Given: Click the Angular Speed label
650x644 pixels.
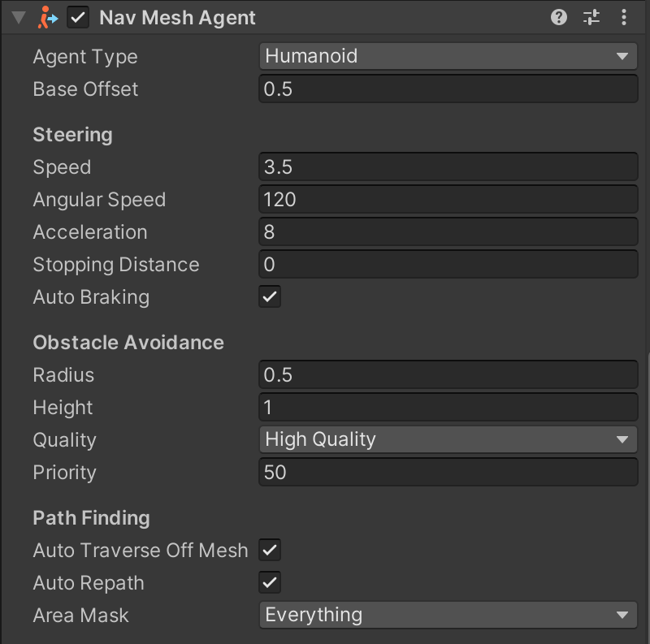Looking at the screenshot, I should (99, 200).
